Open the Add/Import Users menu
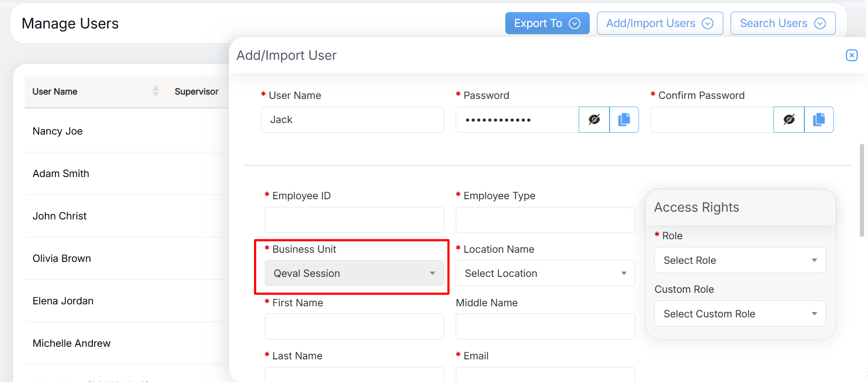868x382 pixels. coord(659,23)
